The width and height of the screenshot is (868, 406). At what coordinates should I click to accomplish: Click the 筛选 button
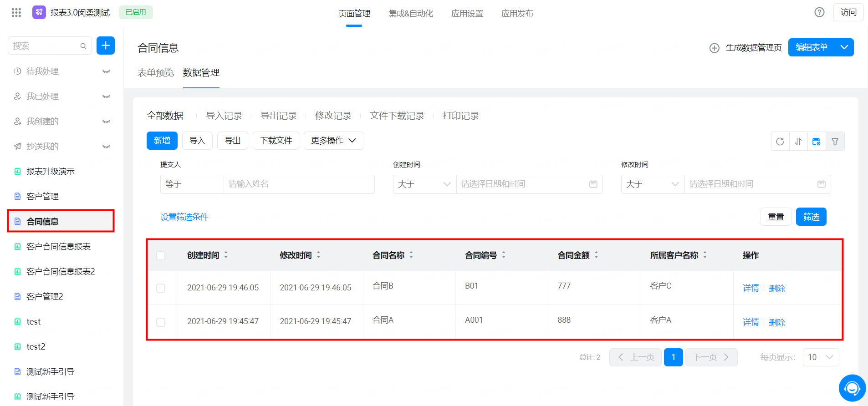(811, 217)
